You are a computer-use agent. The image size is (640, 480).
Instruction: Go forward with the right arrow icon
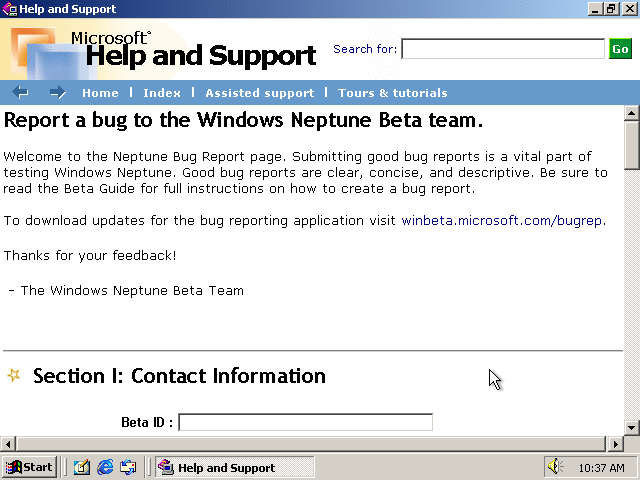coord(57,92)
